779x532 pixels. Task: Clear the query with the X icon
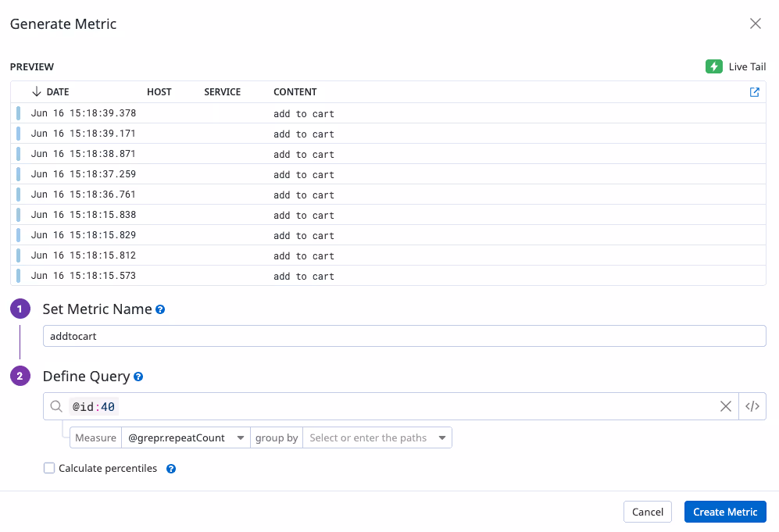(725, 406)
